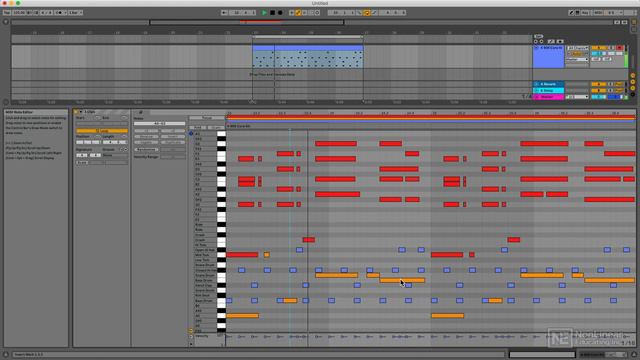Toggle the black Track Delay show button

click(x=633, y=94)
